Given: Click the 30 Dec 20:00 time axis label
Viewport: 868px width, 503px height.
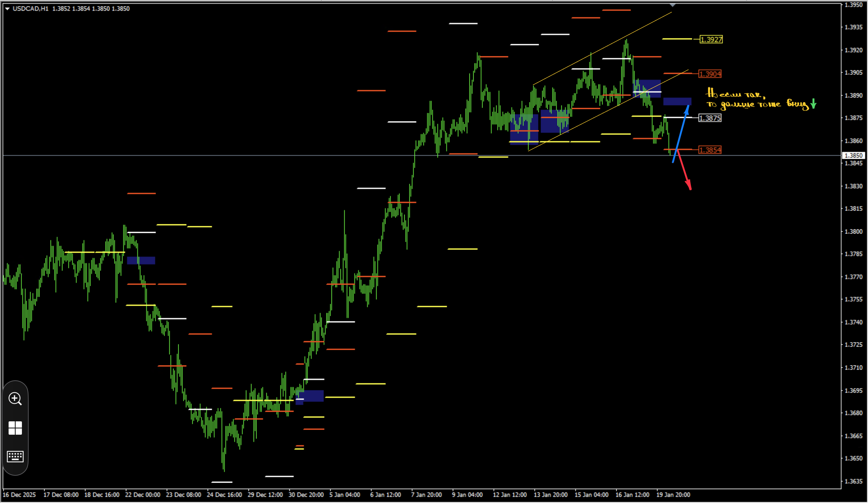Looking at the screenshot, I should (x=306, y=495).
